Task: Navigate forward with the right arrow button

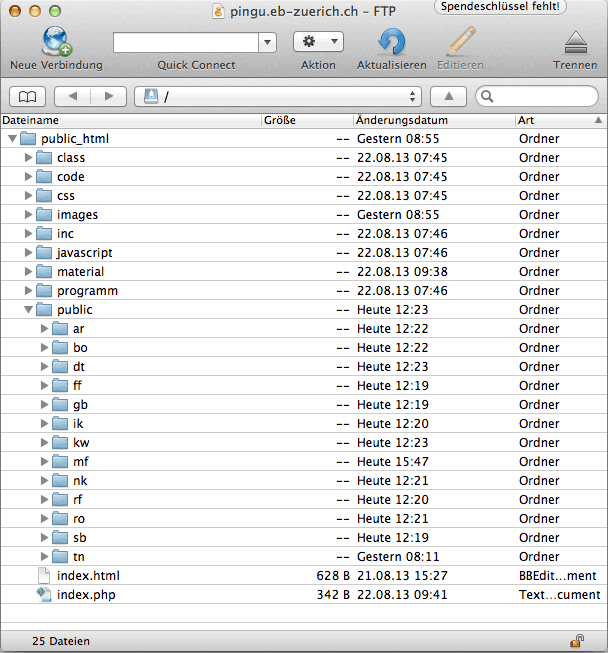Action: (x=109, y=97)
